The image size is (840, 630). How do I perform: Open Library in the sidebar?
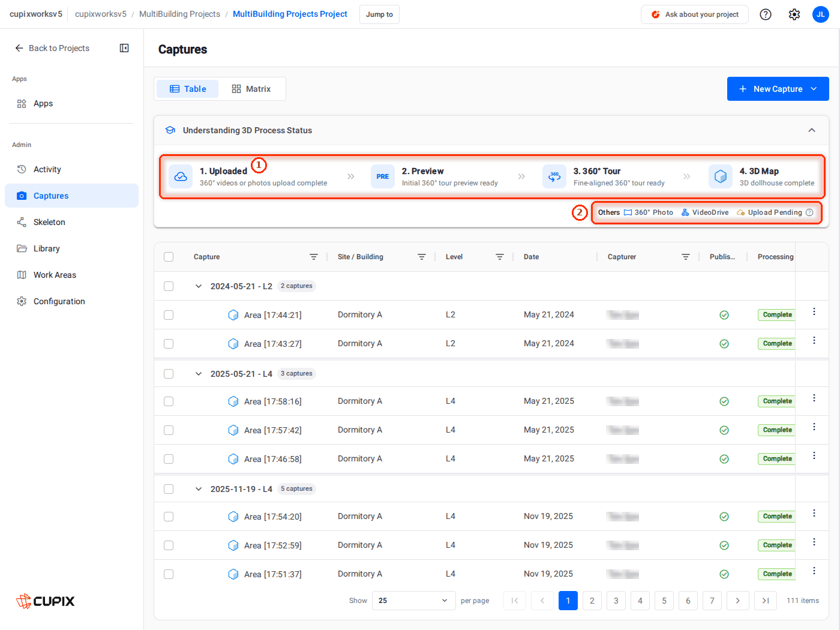pyautogui.click(x=71, y=248)
